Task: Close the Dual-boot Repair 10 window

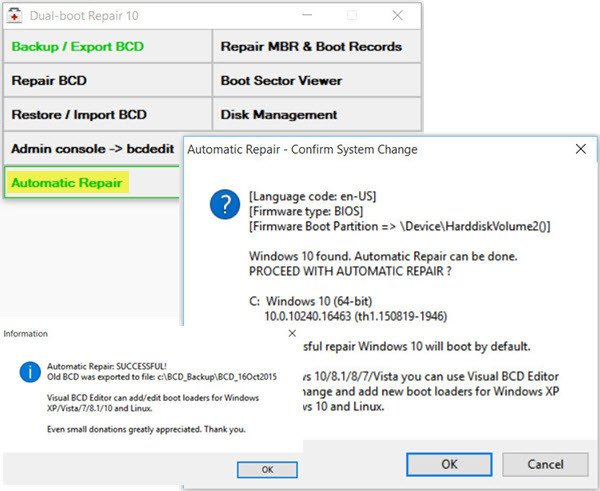Action: 398,16
